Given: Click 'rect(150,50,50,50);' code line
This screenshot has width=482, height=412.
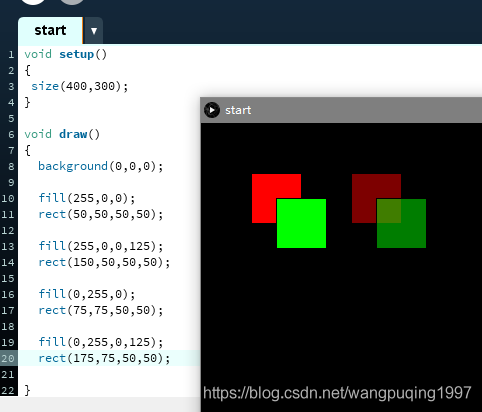Looking at the screenshot, I should [104, 262].
